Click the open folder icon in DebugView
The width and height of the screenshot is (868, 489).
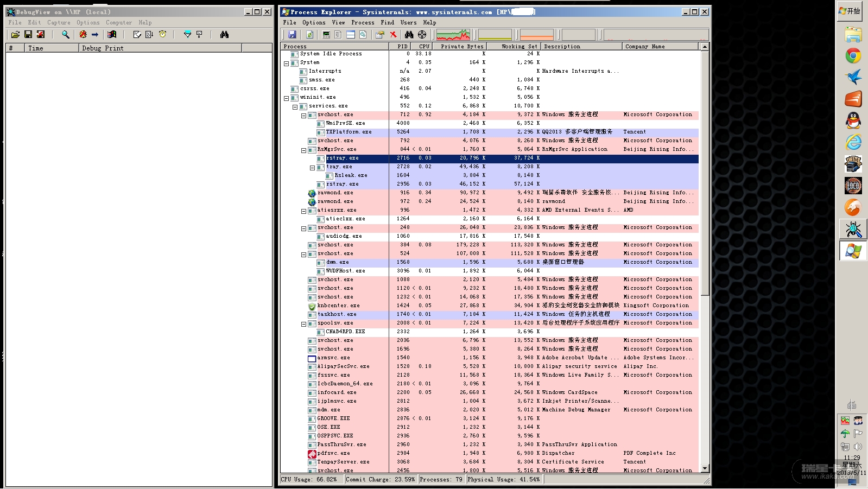coord(15,34)
